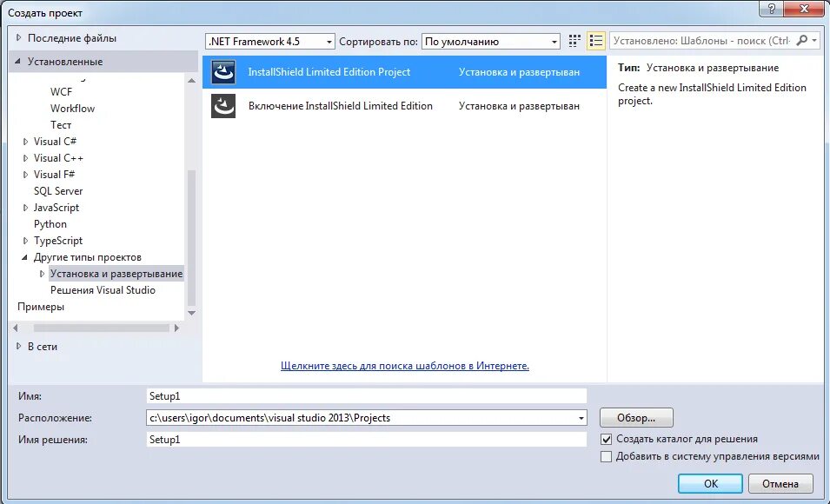Expand the 'В сети' section
This screenshot has height=504, width=830.
coord(18,346)
